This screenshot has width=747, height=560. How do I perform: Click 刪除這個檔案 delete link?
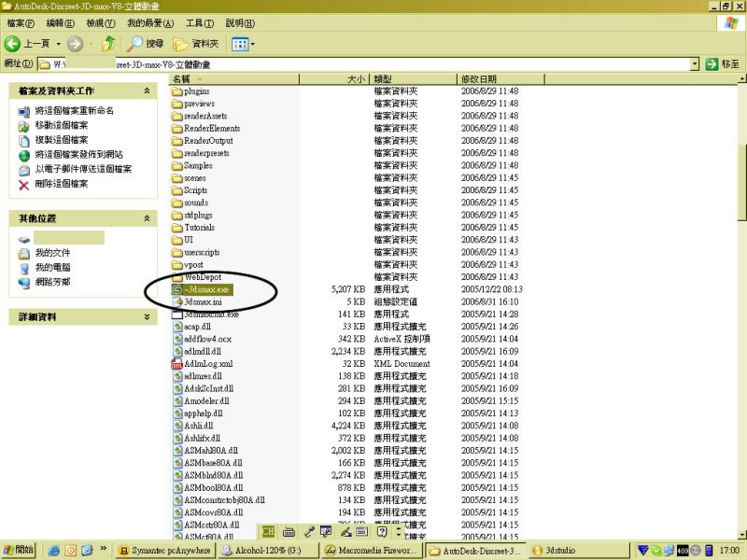(61, 183)
